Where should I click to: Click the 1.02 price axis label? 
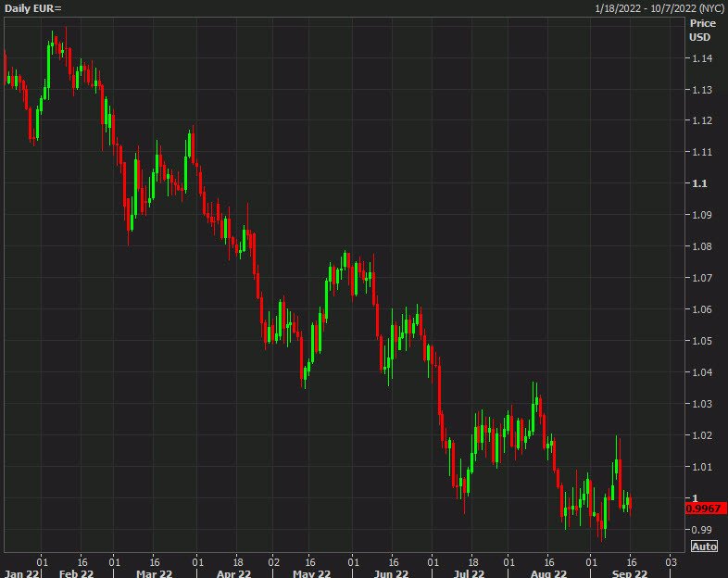pos(702,435)
